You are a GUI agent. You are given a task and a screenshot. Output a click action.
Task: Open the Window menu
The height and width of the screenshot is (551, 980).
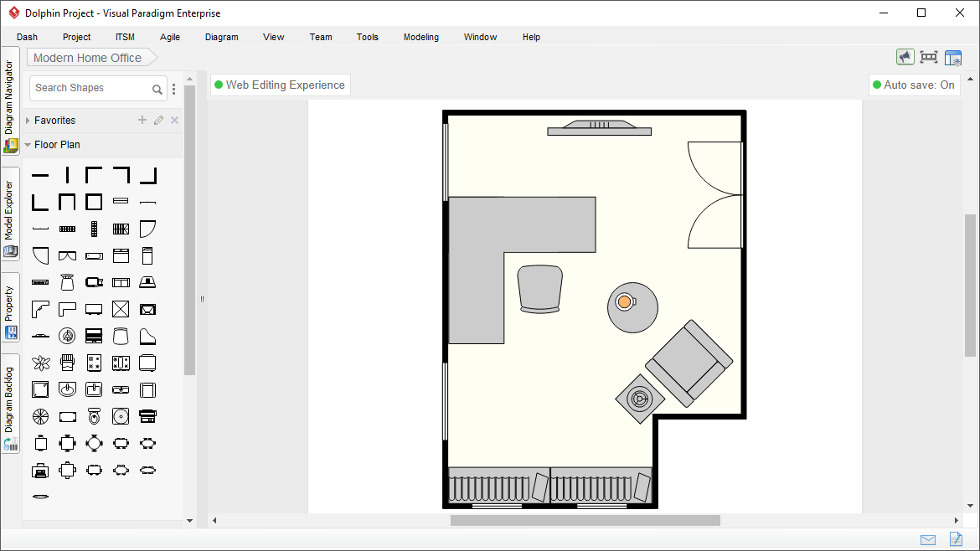480,37
